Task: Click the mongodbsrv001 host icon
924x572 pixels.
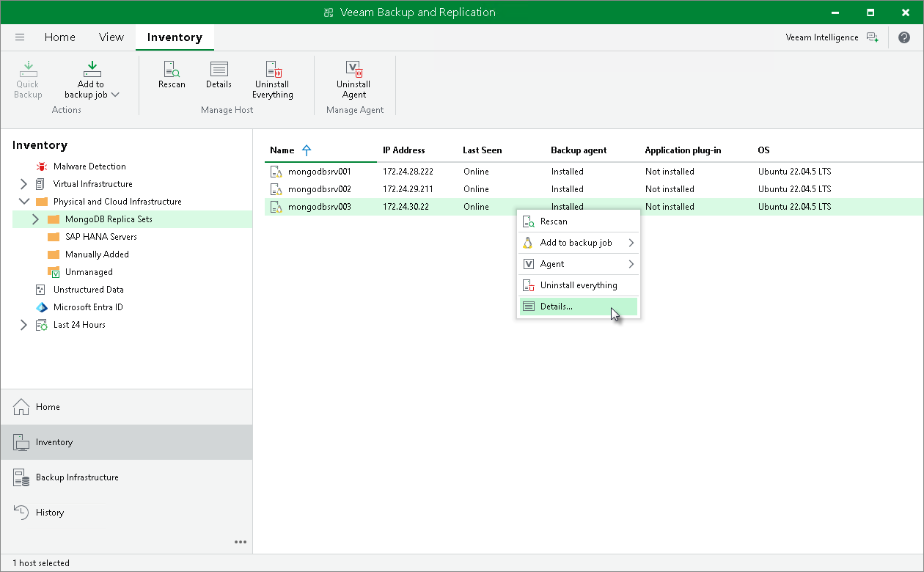Action: (276, 172)
